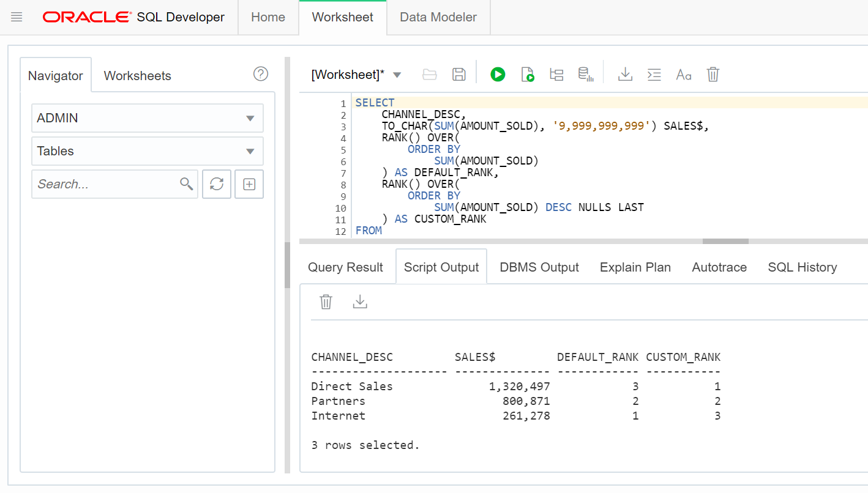
Task: Switch to the Worksheet tab
Action: pyautogui.click(x=343, y=17)
